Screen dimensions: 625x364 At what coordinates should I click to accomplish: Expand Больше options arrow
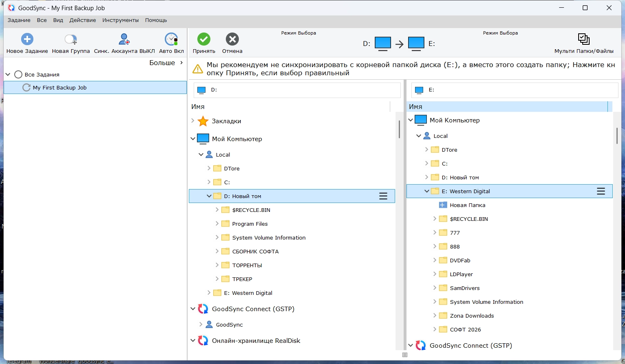181,63
